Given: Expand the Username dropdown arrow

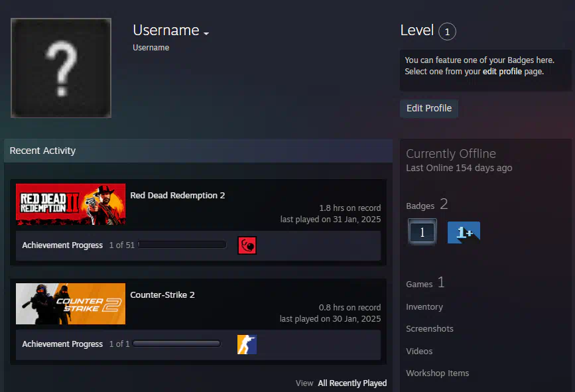Looking at the screenshot, I should coord(206,33).
